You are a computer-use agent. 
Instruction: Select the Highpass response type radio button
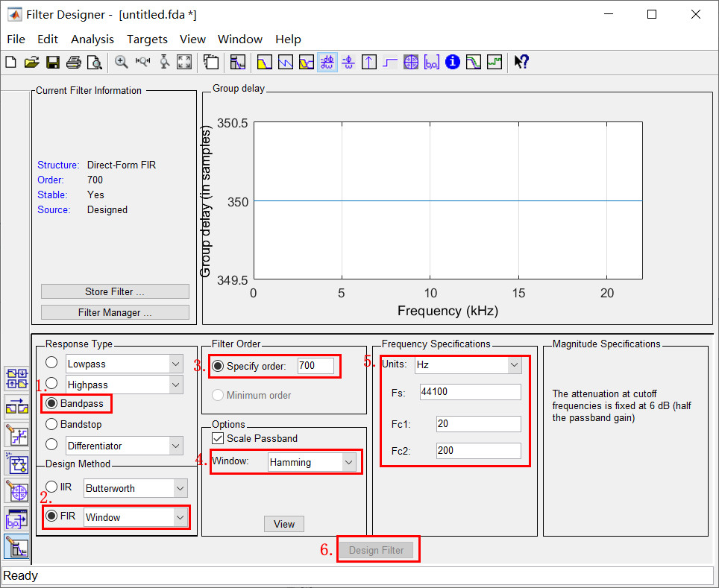click(x=51, y=383)
